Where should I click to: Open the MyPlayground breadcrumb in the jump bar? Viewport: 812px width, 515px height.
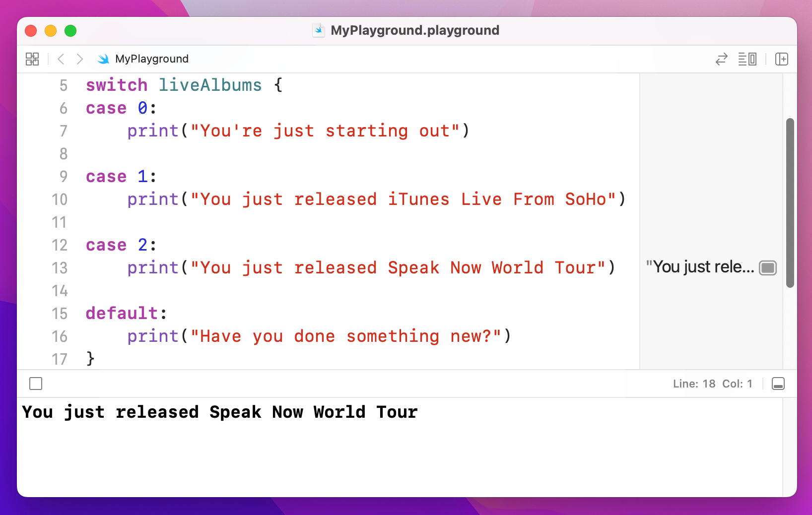pyautogui.click(x=151, y=59)
